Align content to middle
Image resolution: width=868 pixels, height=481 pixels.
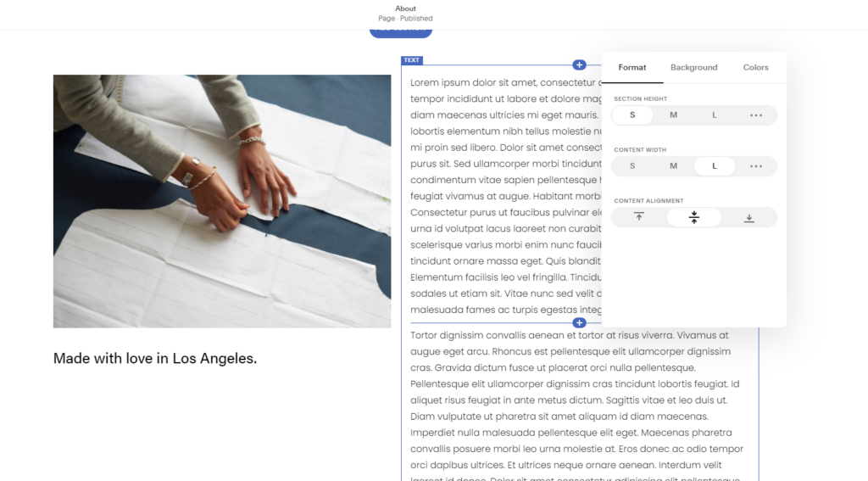(x=693, y=217)
